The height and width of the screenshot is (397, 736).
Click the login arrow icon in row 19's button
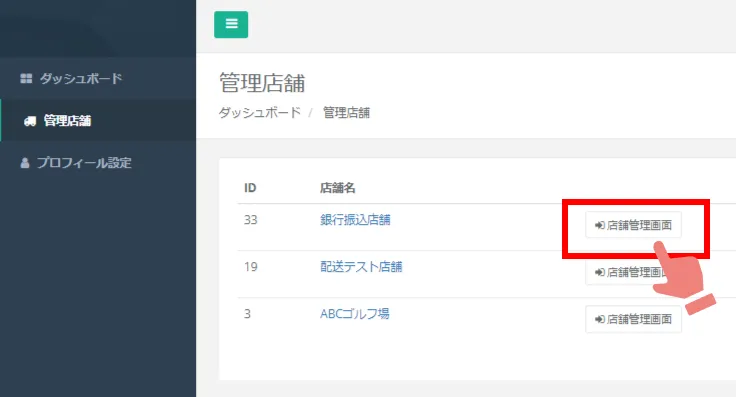click(x=599, y=272)
